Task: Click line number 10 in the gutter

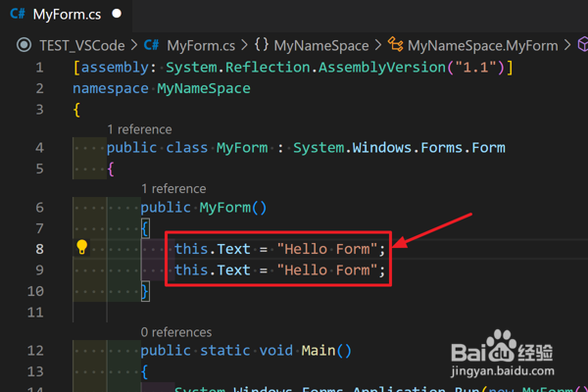Action: pyautogui.click(x=35, y=291)
